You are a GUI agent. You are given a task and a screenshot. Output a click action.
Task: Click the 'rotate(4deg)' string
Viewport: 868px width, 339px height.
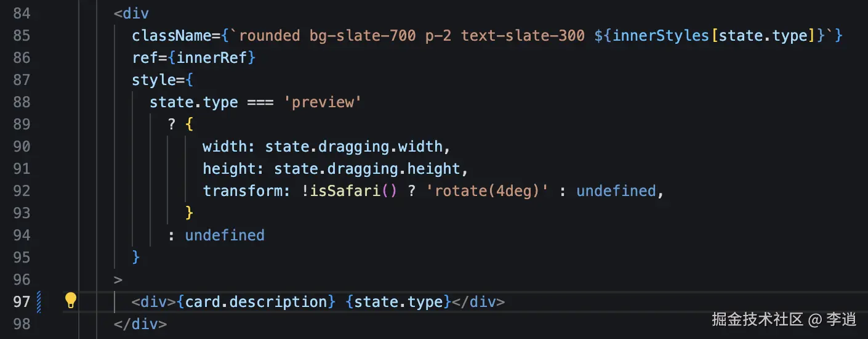(x=492, y=190)
